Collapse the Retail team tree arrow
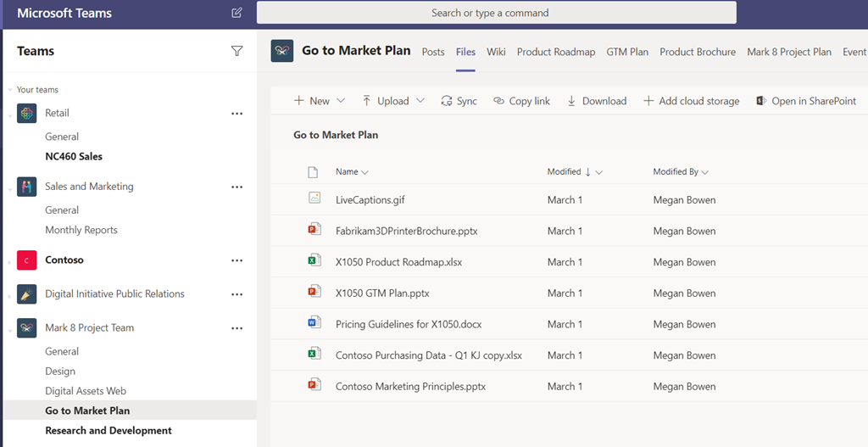The height and width of the screenshot is (447, 868). (x=10, y=115)
